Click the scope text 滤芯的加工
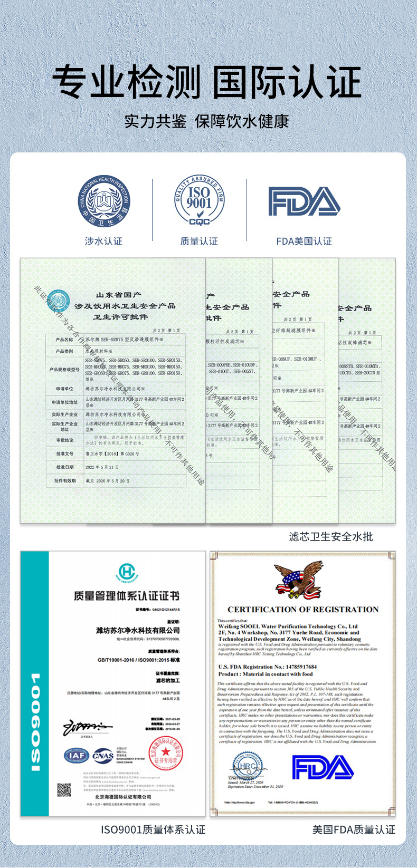Screen dimensions: 417x868 [168, 681]
